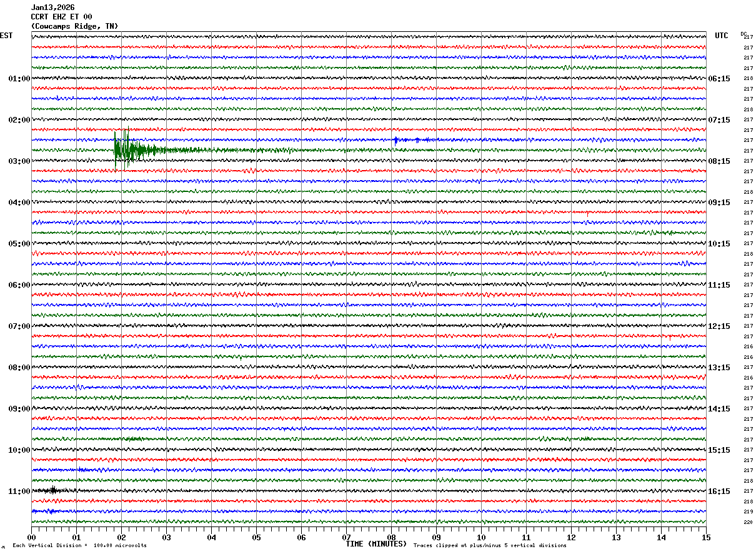This screenshot has height=554, width=756.
Task: Click the 05 minute tick on the time axis
Action: [x=256, y=537]
